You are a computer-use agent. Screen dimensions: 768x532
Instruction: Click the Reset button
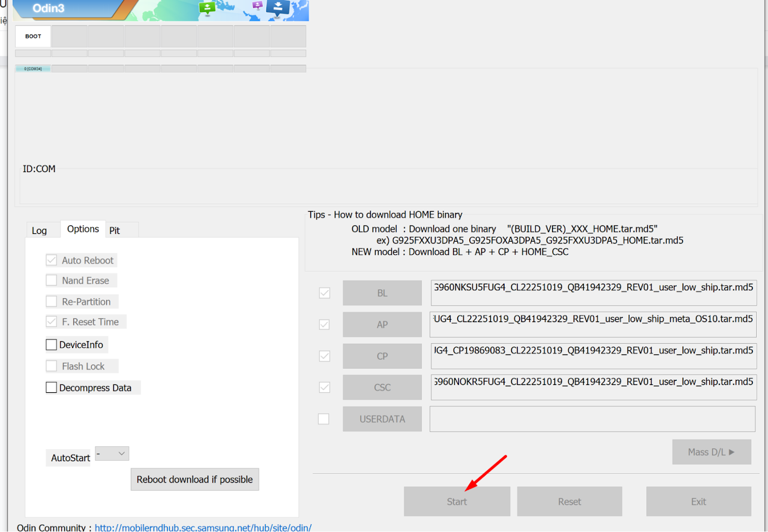(x=569, y=501)
